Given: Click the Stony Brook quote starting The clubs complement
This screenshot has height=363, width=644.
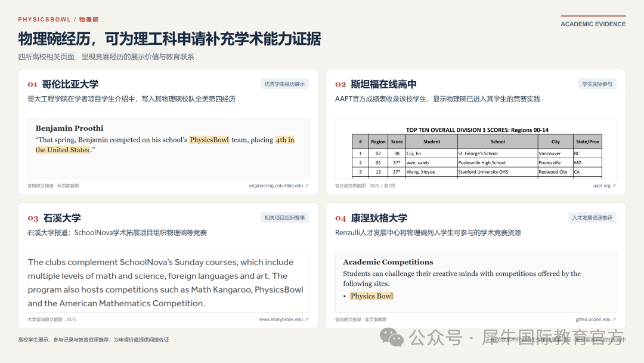Looking at the screenshot, I should [x=166, y=283].
